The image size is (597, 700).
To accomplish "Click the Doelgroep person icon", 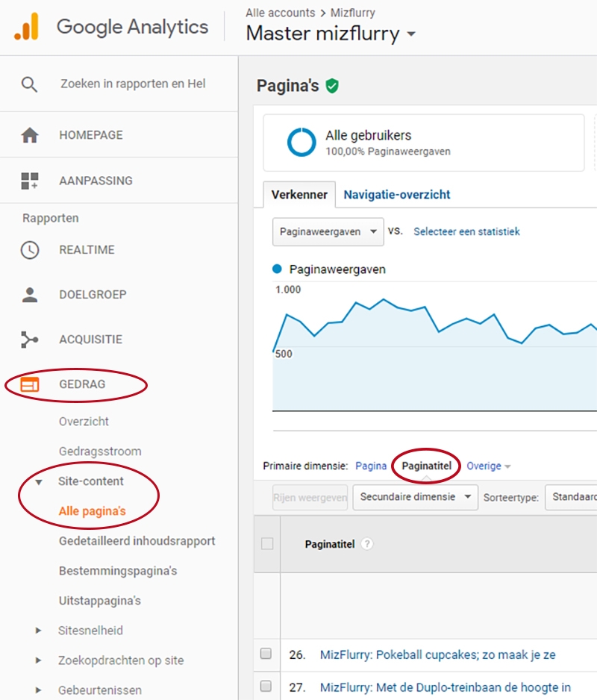I will click(29, 294).
